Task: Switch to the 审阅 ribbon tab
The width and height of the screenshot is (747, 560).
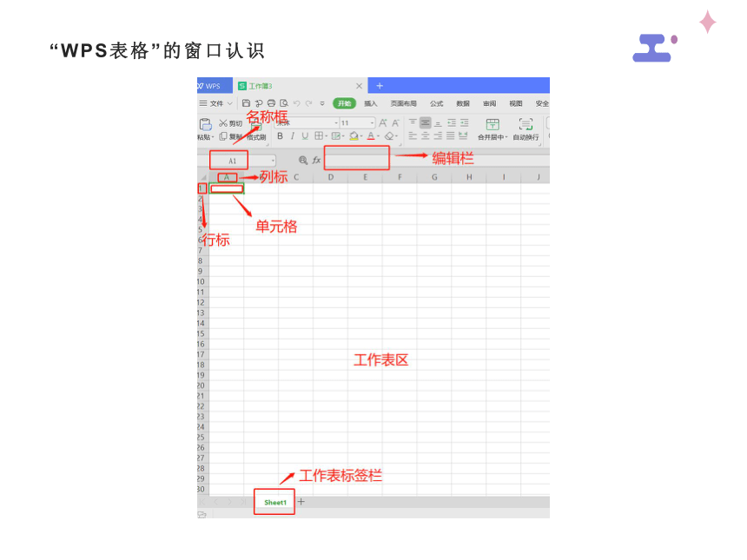Action: [489, 103]
